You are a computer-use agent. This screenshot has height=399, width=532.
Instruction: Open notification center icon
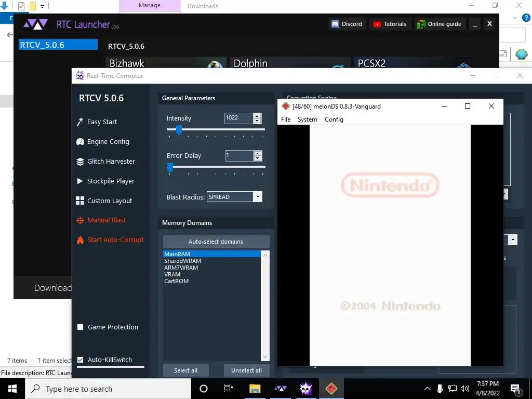point(515,389)
